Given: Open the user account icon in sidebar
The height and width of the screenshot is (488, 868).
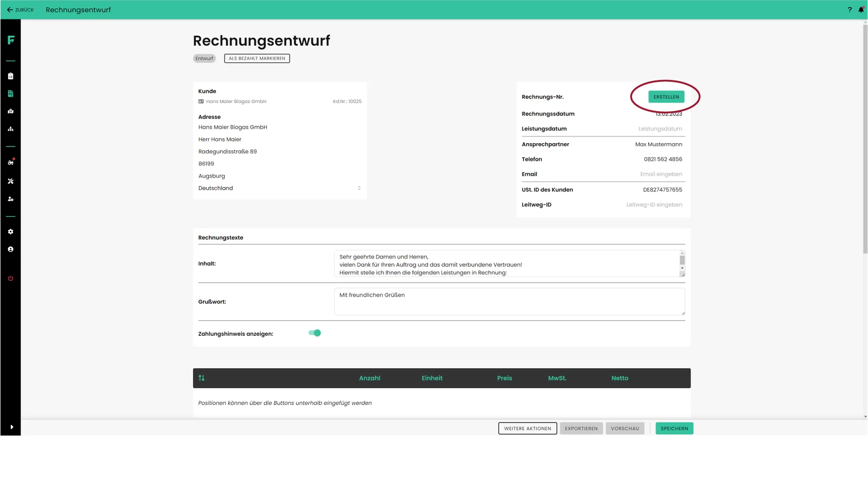Looking at the screenshot, I should [x=10, y=249].
